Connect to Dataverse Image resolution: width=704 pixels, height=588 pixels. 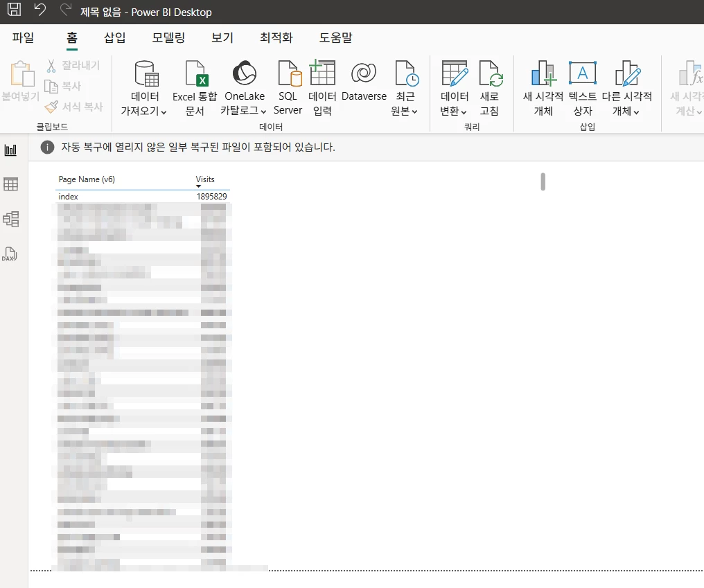coord(364,81)
